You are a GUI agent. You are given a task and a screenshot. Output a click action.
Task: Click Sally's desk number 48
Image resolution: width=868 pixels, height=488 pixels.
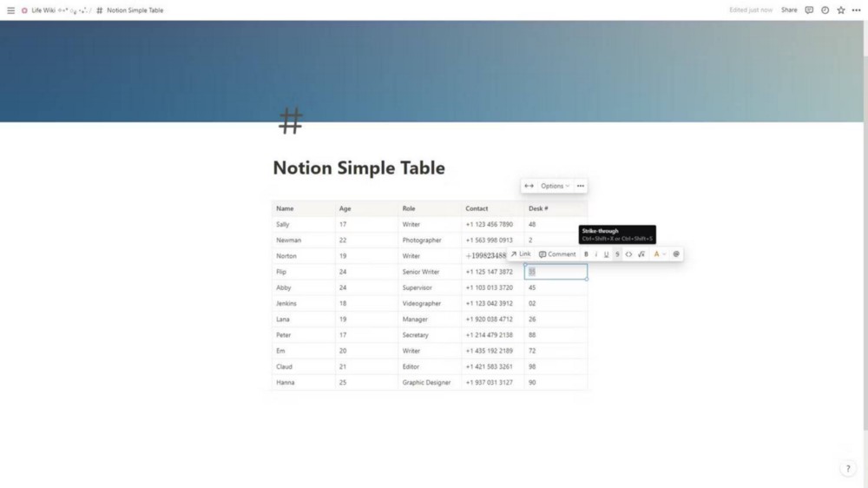(556, 224)
